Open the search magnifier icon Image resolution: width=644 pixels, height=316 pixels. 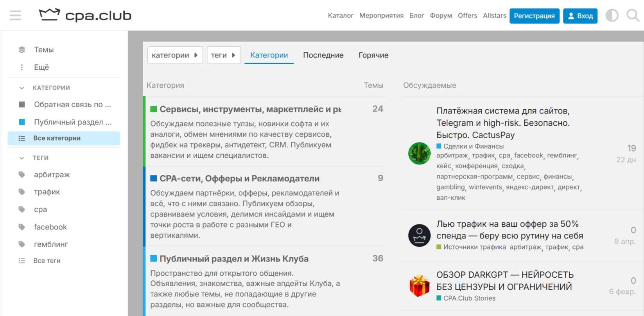click(632, 16)
